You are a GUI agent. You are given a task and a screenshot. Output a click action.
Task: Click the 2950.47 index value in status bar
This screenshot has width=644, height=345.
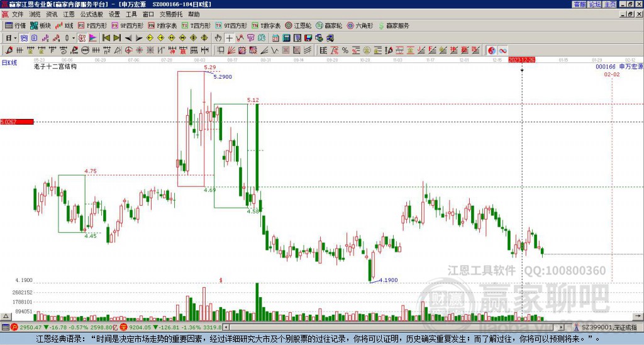click(30, 327)
